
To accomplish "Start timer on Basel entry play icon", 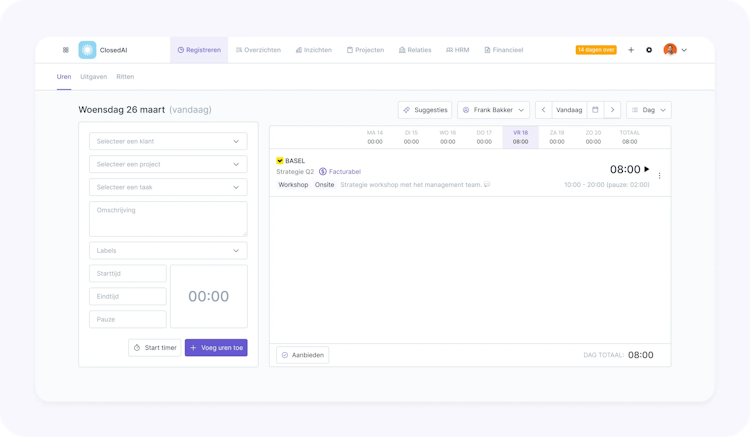I will [647, 169].
